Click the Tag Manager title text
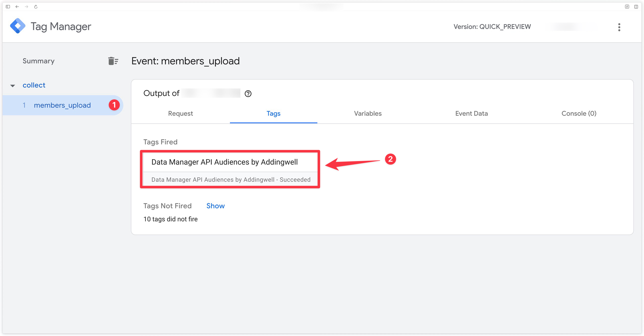 (x=61, y=26)
